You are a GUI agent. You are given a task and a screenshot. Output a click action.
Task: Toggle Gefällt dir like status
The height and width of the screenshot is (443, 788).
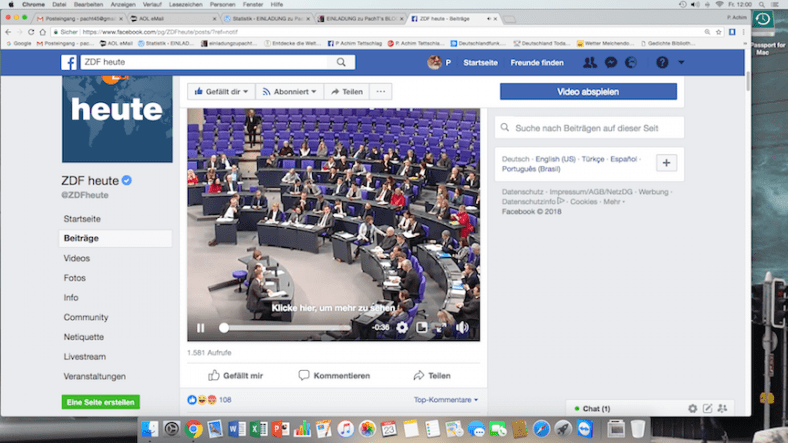pyautogui.click(x=221, y=91)
